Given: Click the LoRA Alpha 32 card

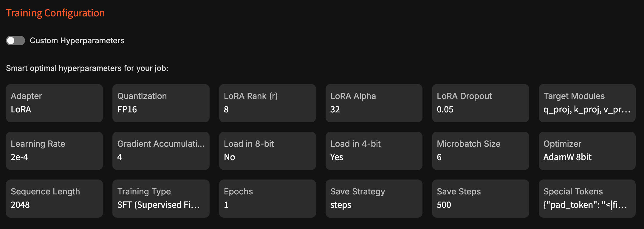Looking at the screenshot, I should tap(374, 103).
